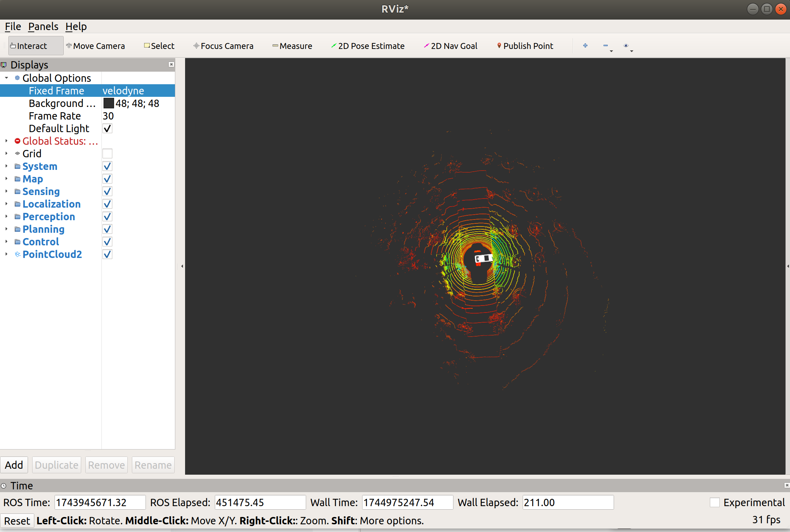Click the Select tool icon
The height and width of the screenshot is (532, 790).
click(x=147, y=45)
